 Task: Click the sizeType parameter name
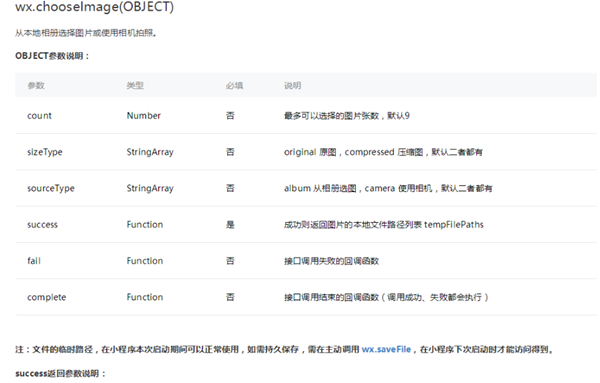pos(45,152)
